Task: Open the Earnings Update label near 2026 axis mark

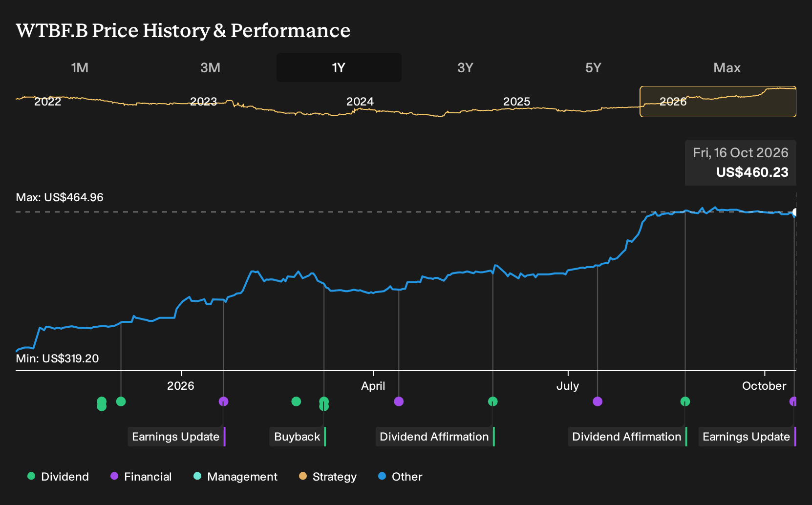Action: pyautogui.click(x=176, y=437)
